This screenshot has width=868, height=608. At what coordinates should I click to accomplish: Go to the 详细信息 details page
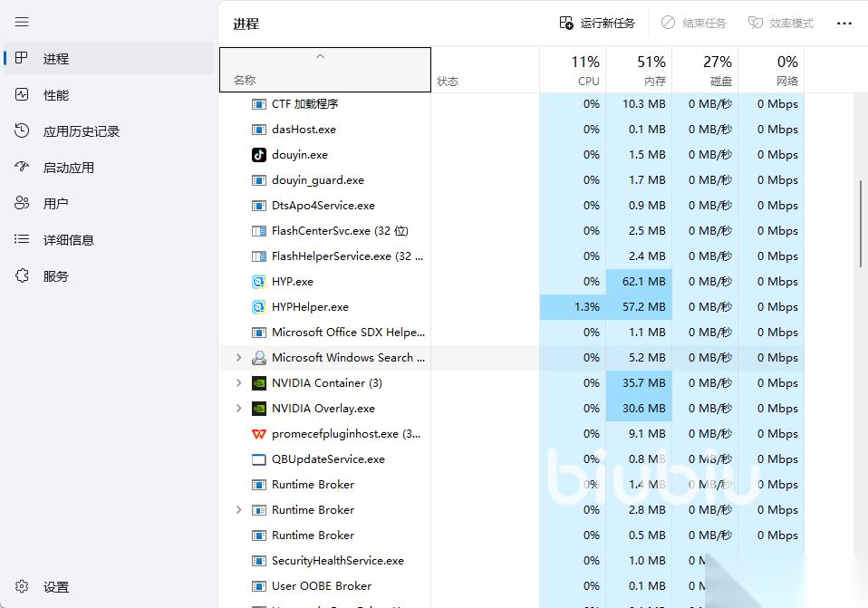point(68,240)
